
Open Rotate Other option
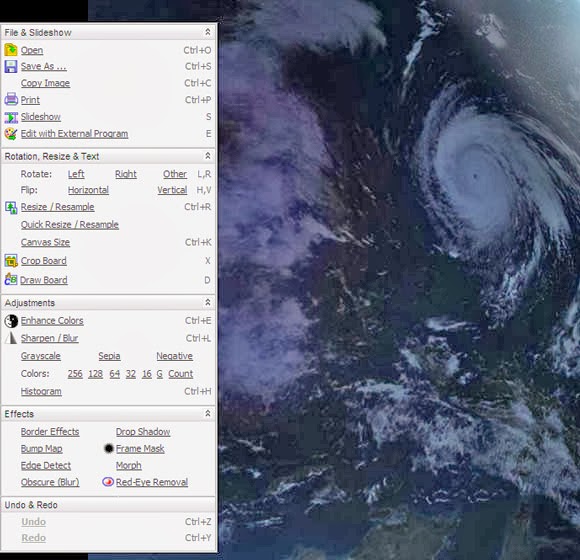175,174
